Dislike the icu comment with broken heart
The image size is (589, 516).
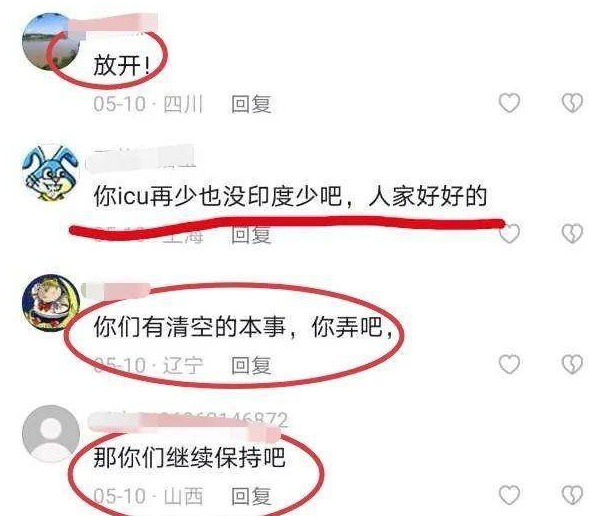[572, 233]
